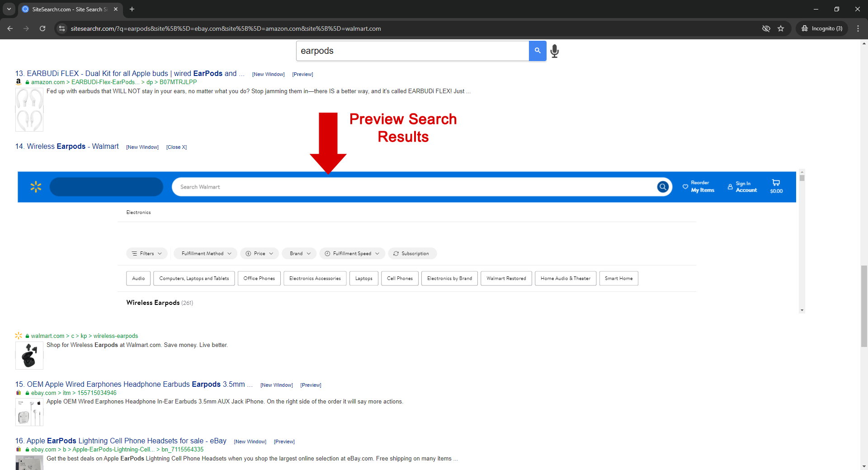Expand the Brand filter dropdown
This screenshot has height=470, width=868.
click(299, 253)
